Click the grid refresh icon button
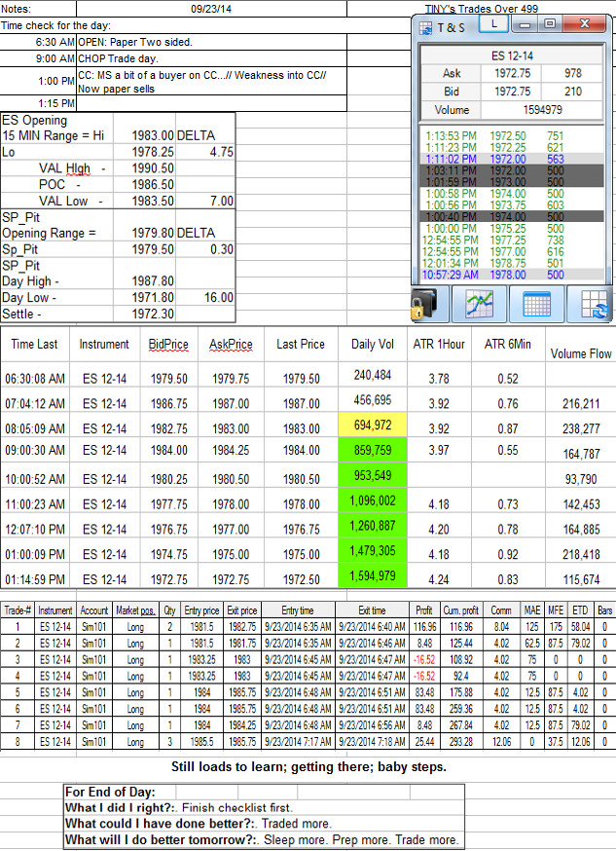Image resolution: width=616 pixels, height=851 pixels. [592, 304]
